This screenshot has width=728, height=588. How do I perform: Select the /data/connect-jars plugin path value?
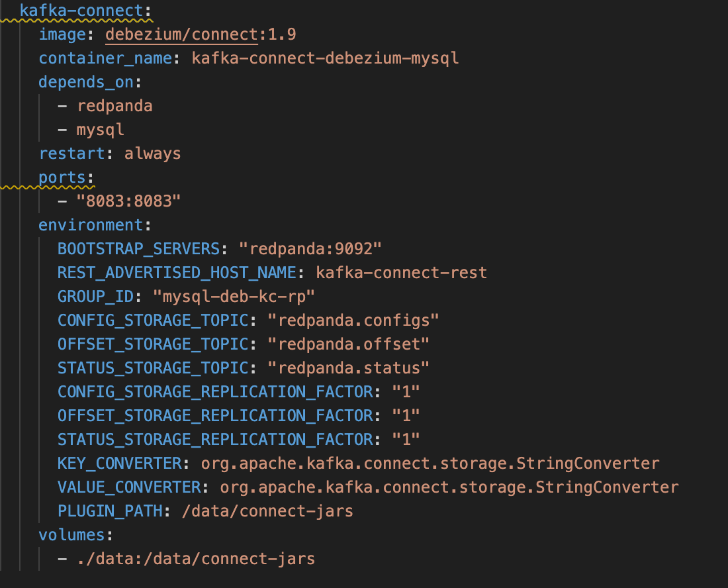267,511
